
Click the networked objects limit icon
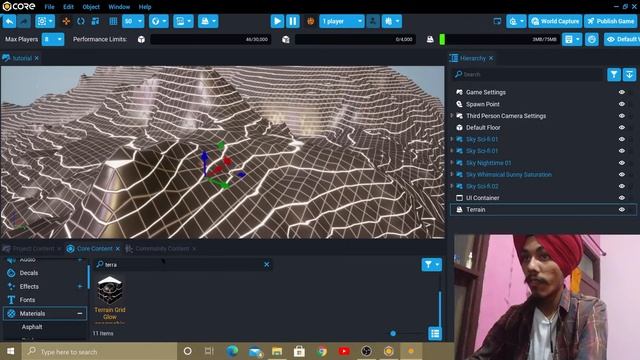coord(286,40)
